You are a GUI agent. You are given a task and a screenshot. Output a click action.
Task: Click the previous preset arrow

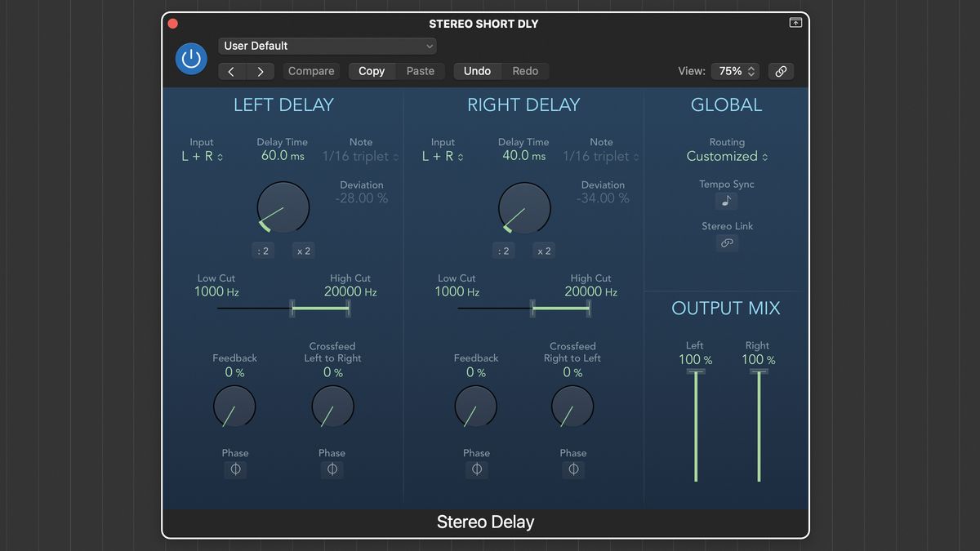231,71
